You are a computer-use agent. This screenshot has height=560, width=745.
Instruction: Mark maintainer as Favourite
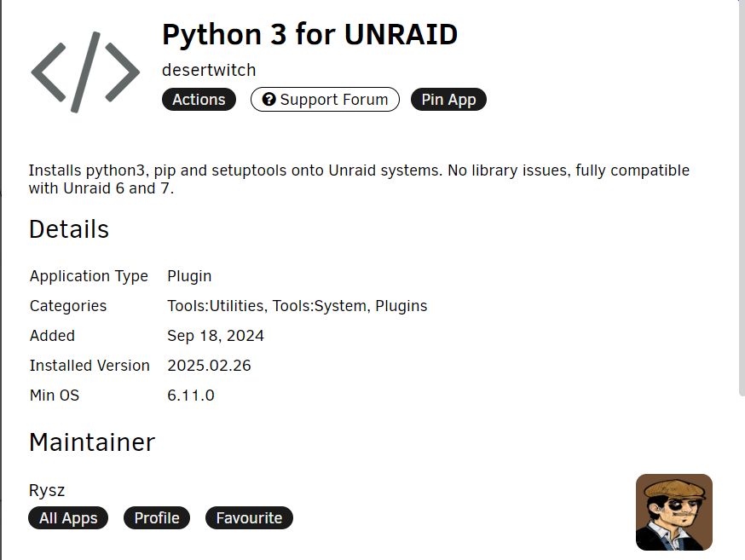249,517
